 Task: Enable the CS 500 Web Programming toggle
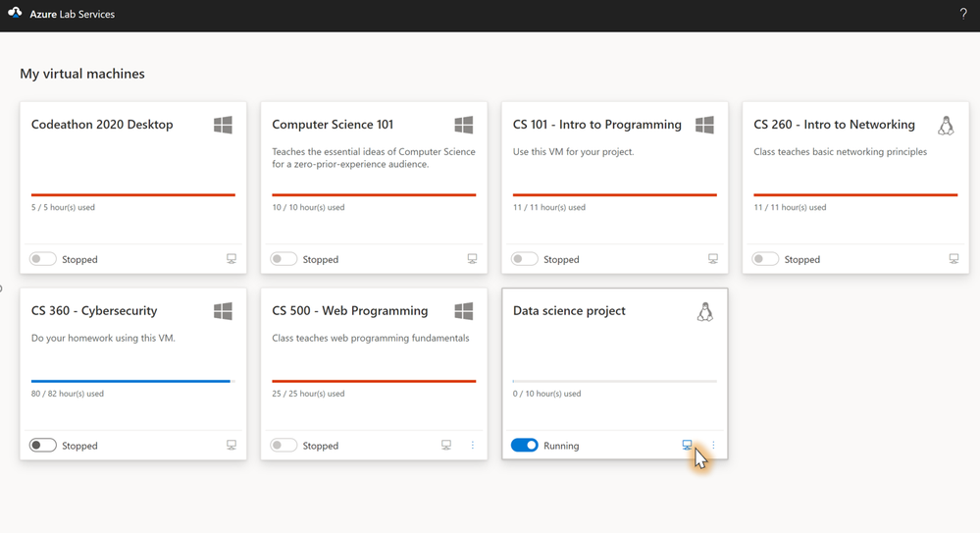[x=284, y=446]
